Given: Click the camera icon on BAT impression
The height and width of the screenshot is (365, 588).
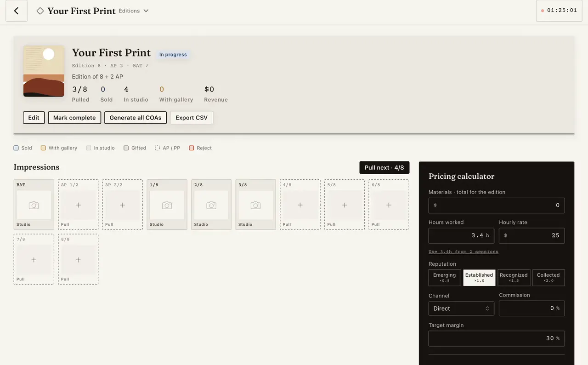Looking at the screenshot, I should [x=34, y=205].
